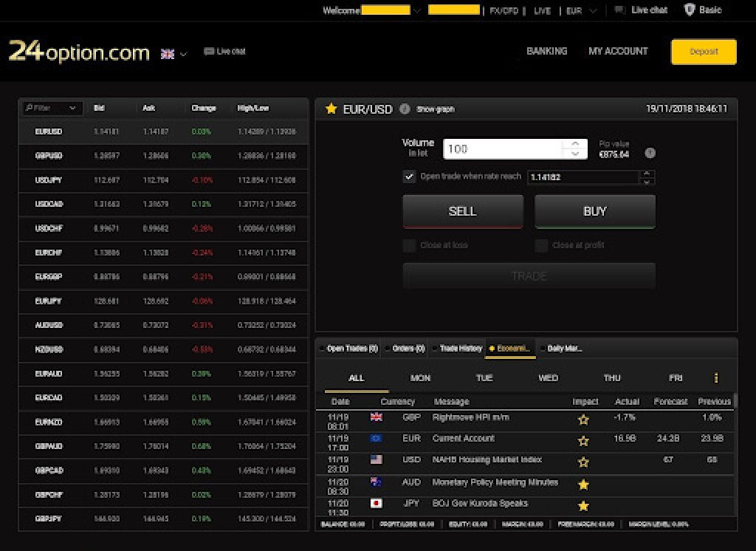Screen dimensions: 756x551
Task: Sort by the High/Low column header
Action: [x=253, y=108]
